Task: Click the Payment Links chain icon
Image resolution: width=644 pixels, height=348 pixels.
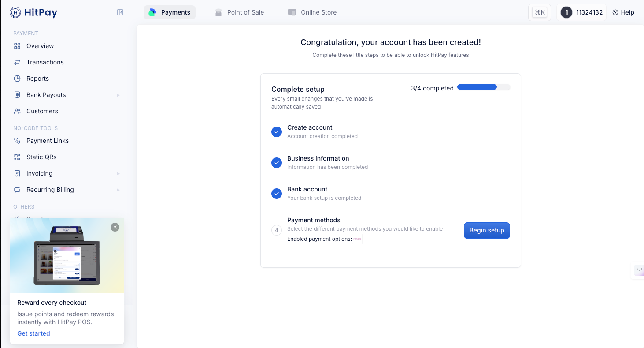Action: pos(17,141)
